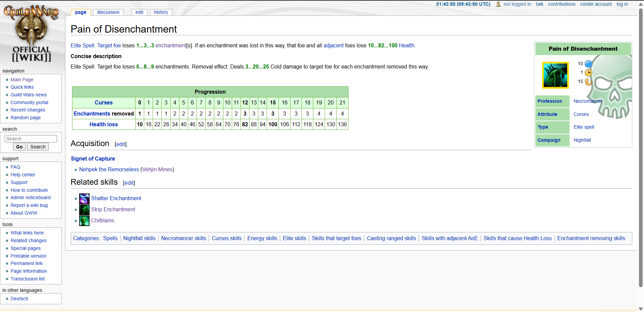Click What links here
Image resolution: width=644 pixels, height=312 pixels.
coord(27,233)
